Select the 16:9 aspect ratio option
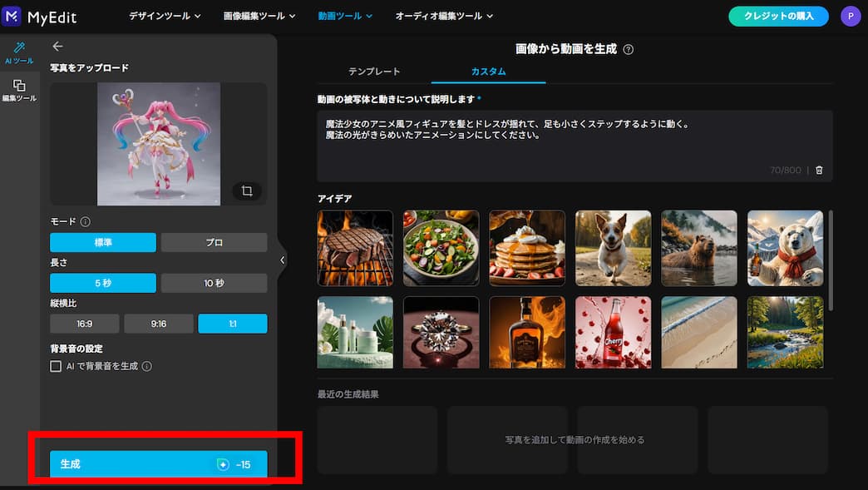This screenshot has height=490, width=868. [84, 324]
